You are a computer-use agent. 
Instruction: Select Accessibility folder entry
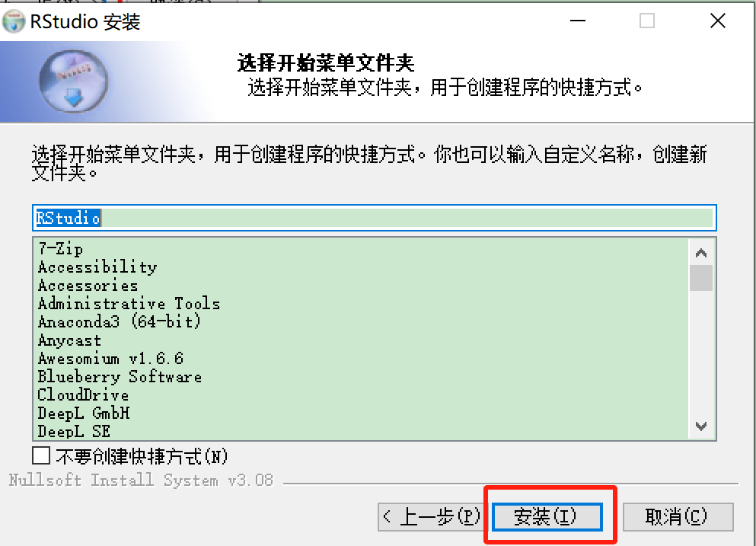click(97, 267)
